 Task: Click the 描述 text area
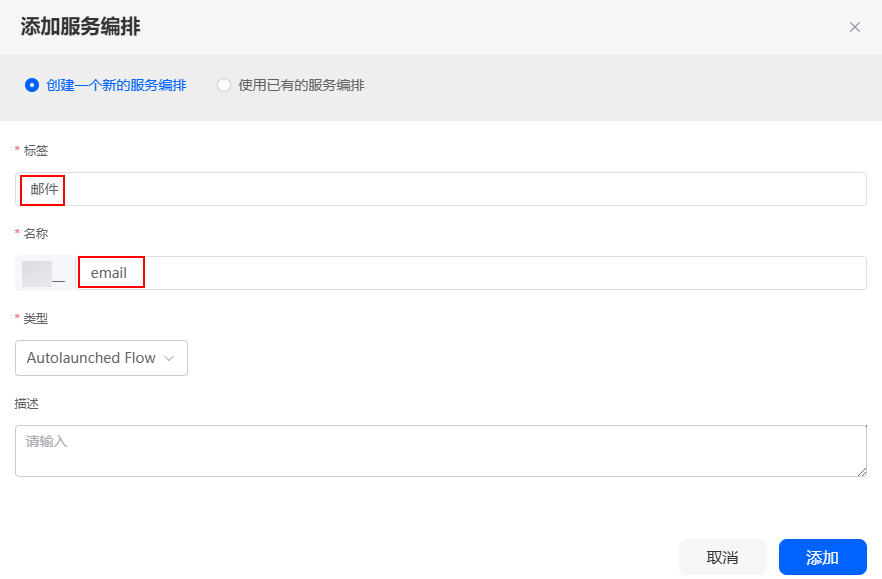click(440, 451)
